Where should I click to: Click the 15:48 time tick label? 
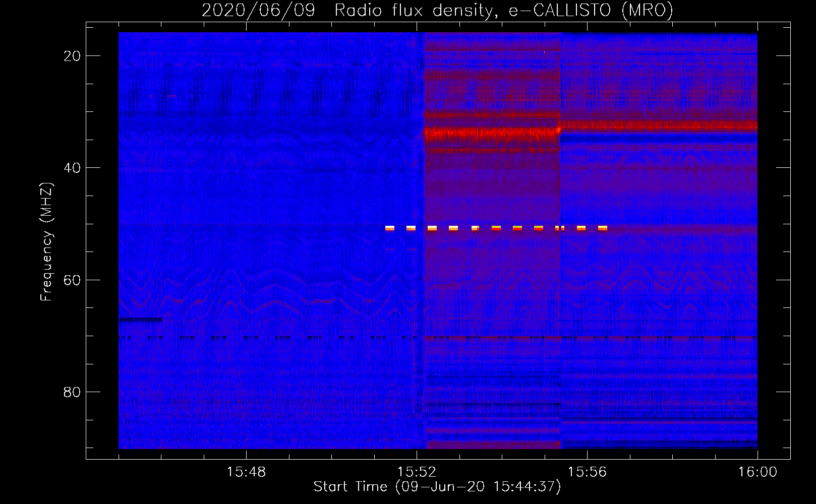click(x=246, y=472)
